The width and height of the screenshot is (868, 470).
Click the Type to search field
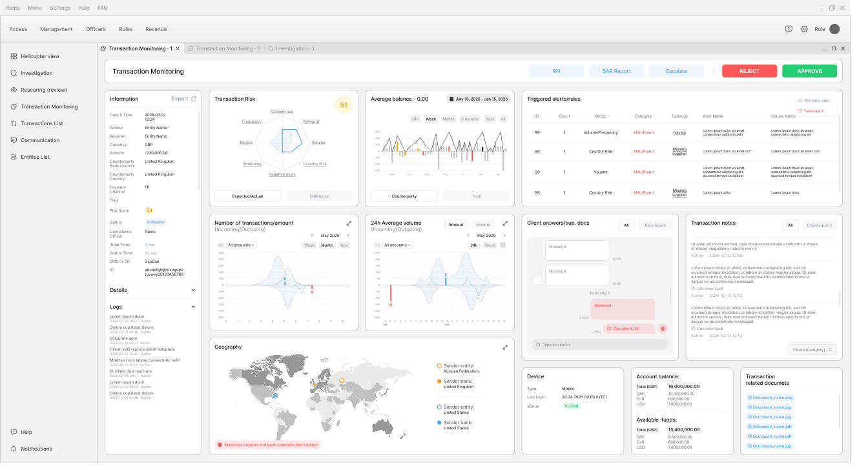click(600, 345)
